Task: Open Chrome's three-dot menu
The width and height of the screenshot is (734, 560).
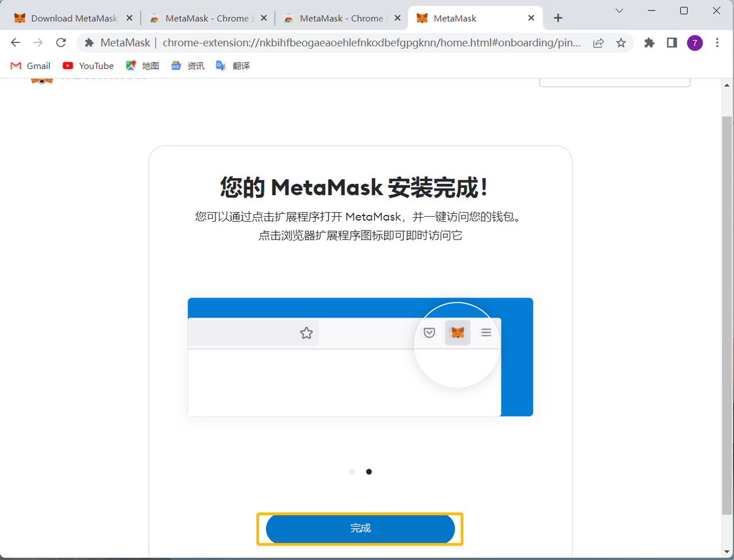Action: [718, 42]
